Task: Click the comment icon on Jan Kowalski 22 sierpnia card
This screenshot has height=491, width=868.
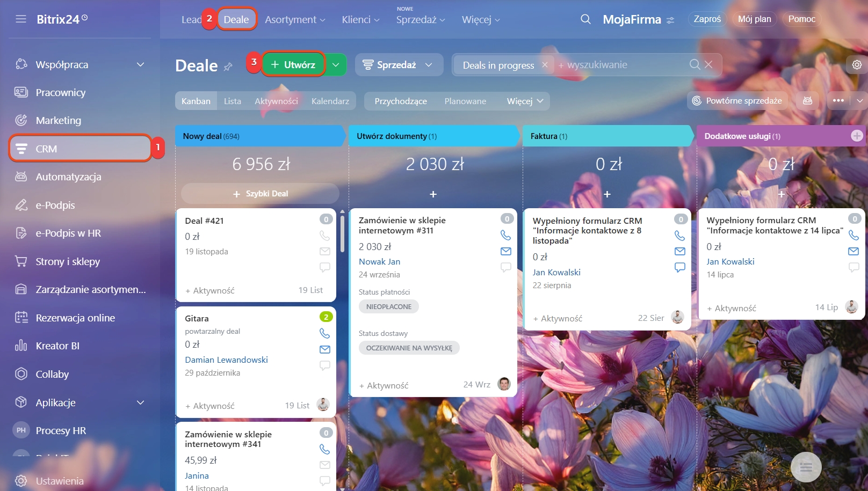Action: click(679, 267)
